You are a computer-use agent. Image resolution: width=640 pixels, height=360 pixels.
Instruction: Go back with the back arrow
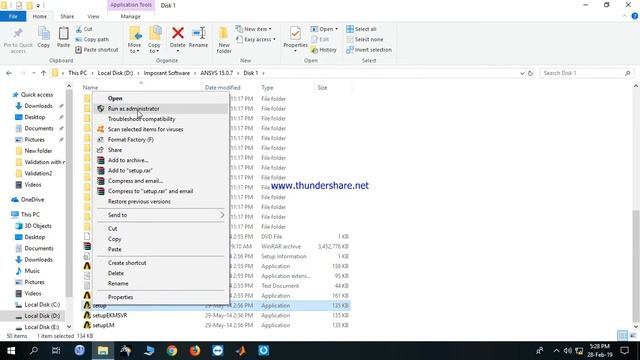9,73
